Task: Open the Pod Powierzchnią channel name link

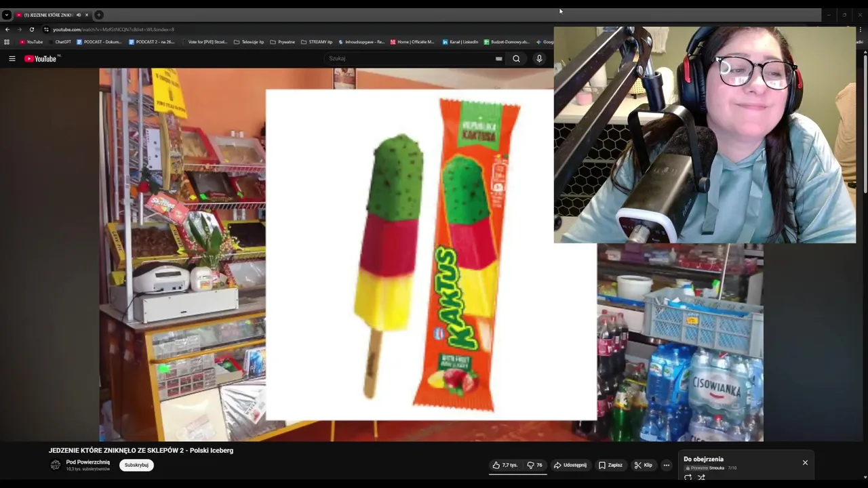Action: 87,462
